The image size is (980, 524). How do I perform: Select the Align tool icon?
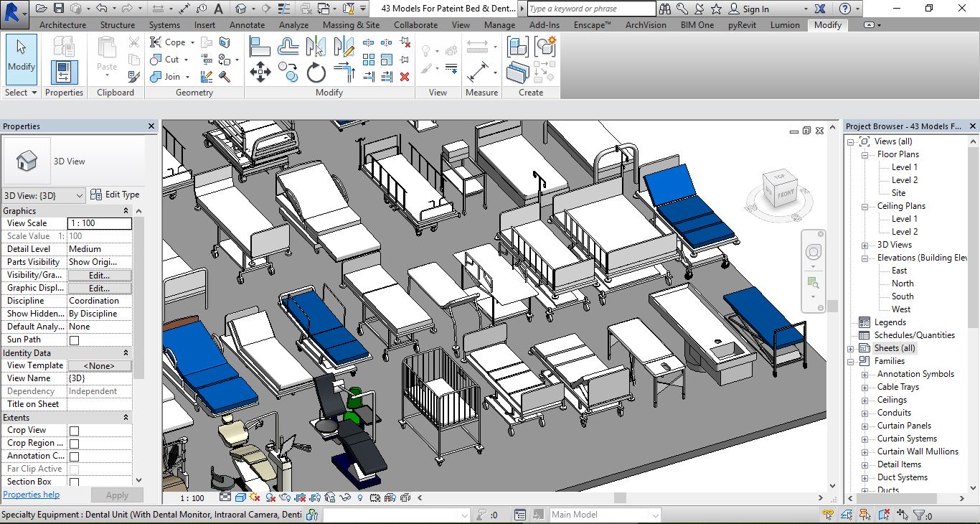260,47
